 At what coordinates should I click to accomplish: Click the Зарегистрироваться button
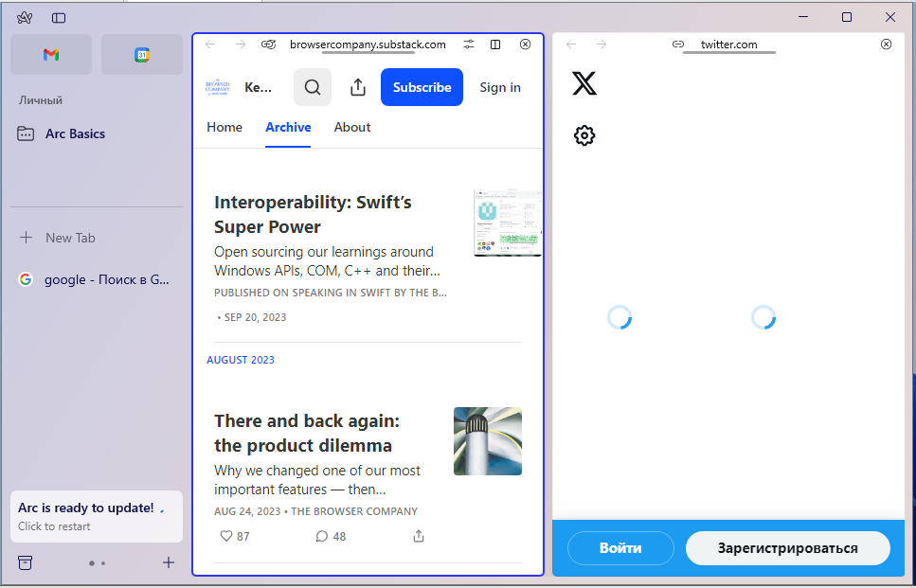(x=787, y=548)
